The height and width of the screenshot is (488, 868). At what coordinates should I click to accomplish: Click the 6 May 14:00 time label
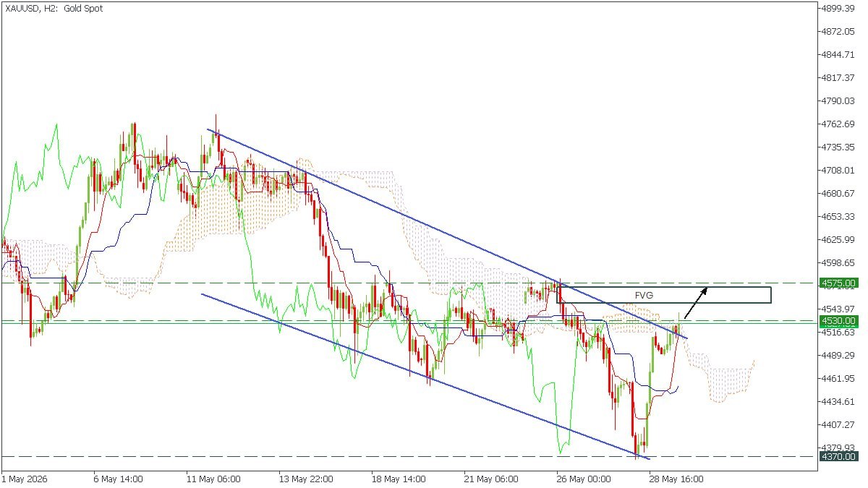(x=118, y=479)
